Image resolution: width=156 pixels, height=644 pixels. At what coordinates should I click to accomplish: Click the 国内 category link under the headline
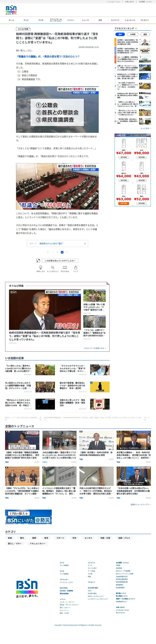[18, 50]
